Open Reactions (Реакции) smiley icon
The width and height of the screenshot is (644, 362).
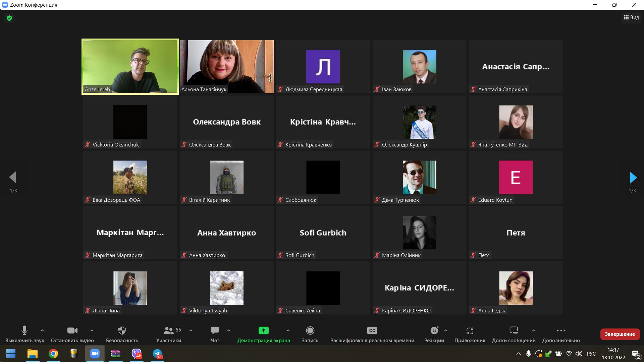click(x=434, y=331)
